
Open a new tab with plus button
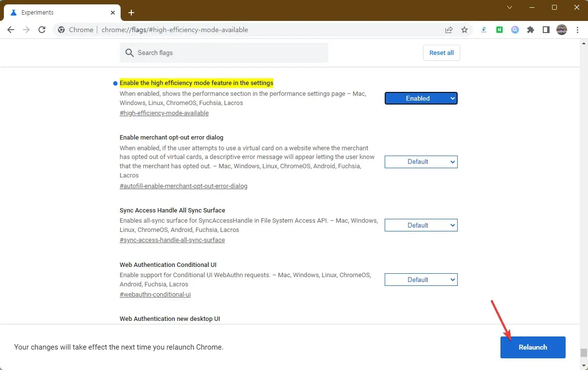[131, 13]
